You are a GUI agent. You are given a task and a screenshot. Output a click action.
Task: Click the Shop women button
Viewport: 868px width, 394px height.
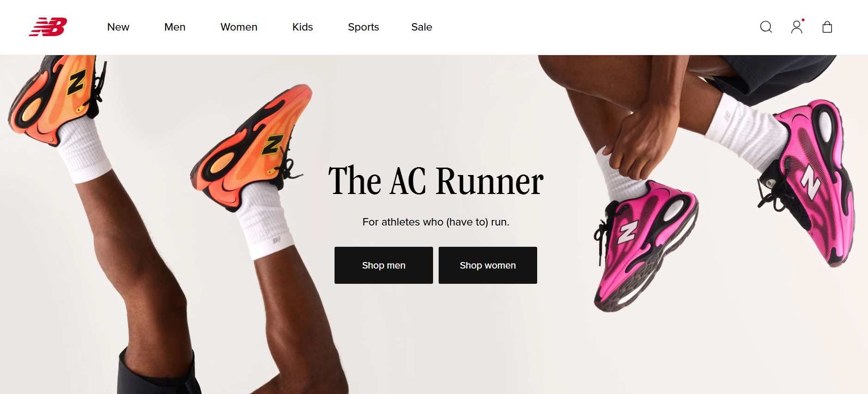click(488, 265)
